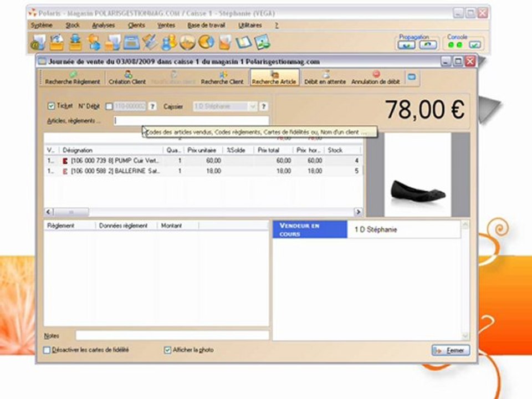Image resolution: width=532 pixels, height=399 pixels.
Task: Open Création Client tool
Action: [x=127, y=78]
